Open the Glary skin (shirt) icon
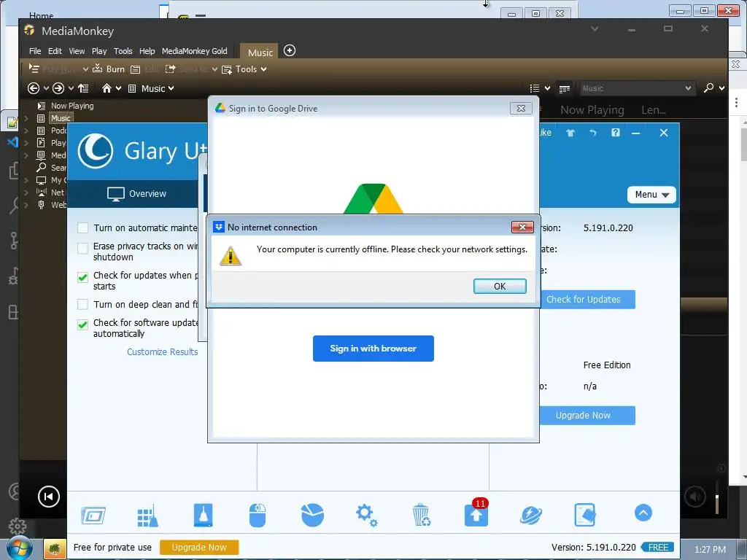This screenshot has height=560, width=747. tap(570, 133)
